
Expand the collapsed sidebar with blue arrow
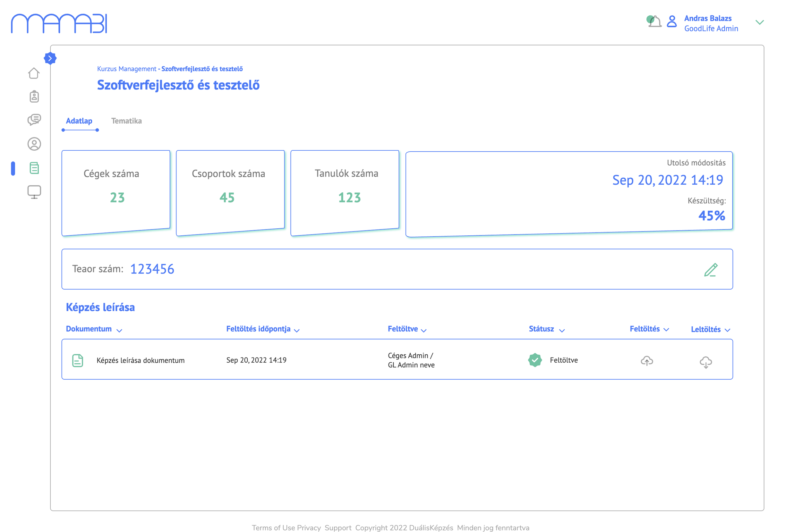[x=50, y=58]
